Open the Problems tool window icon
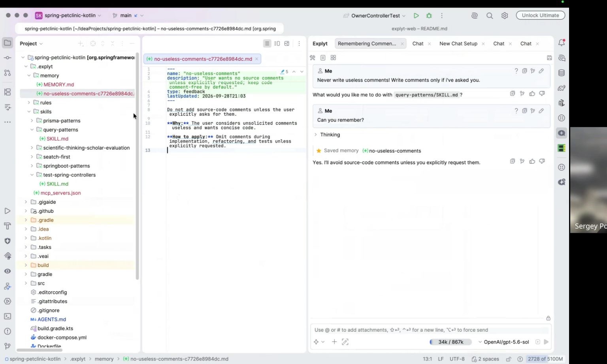Screen dimensions: 607x364 coord(8,331)
